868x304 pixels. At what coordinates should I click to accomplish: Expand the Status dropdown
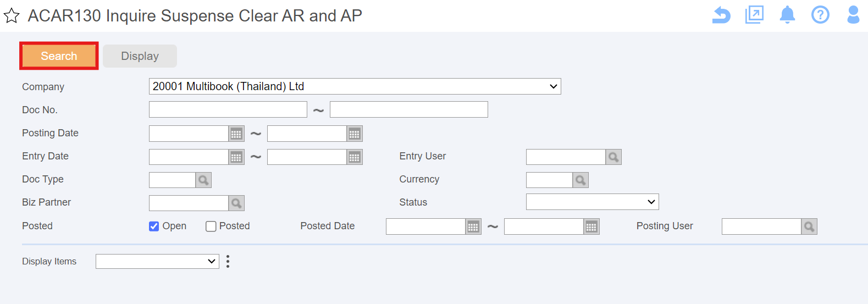593,202
